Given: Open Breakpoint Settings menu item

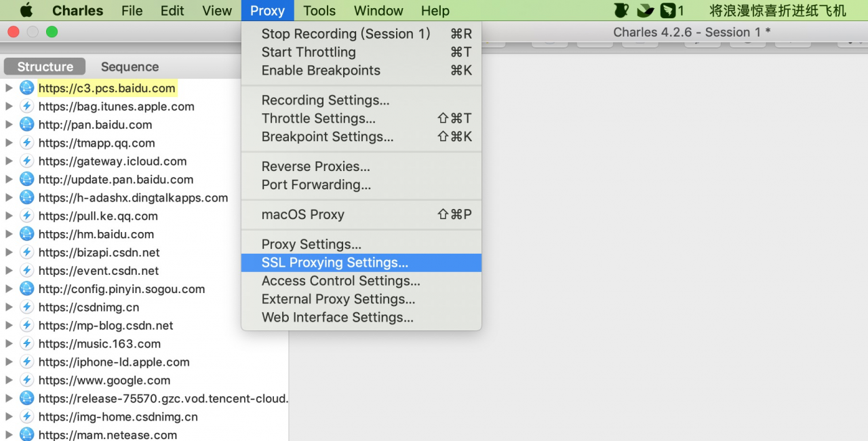Looking at the screenshot, I should click(x=361, y=136).
